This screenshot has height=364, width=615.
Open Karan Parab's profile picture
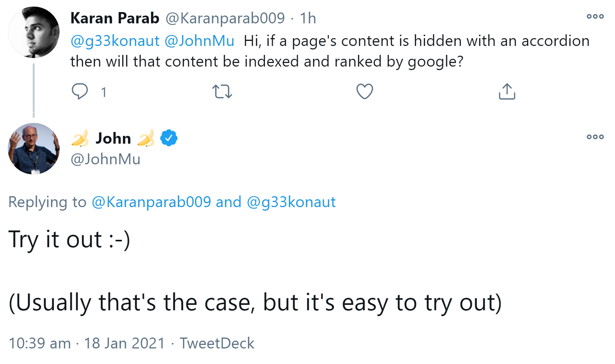[x=34, y=32]
